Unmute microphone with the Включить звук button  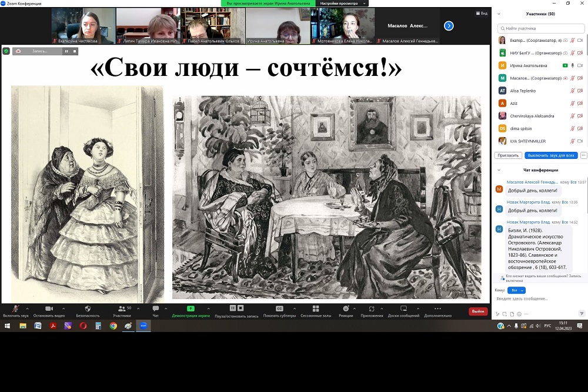15,309
